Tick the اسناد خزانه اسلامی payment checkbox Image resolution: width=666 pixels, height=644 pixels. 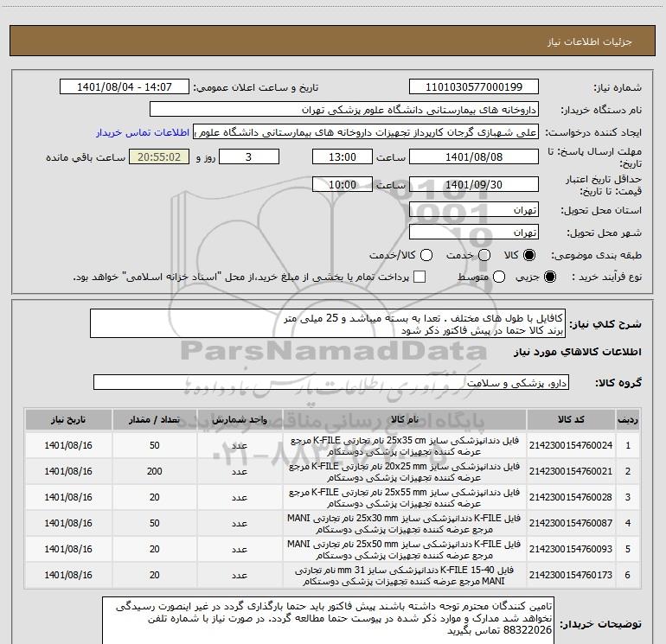(x=419, y=277)
